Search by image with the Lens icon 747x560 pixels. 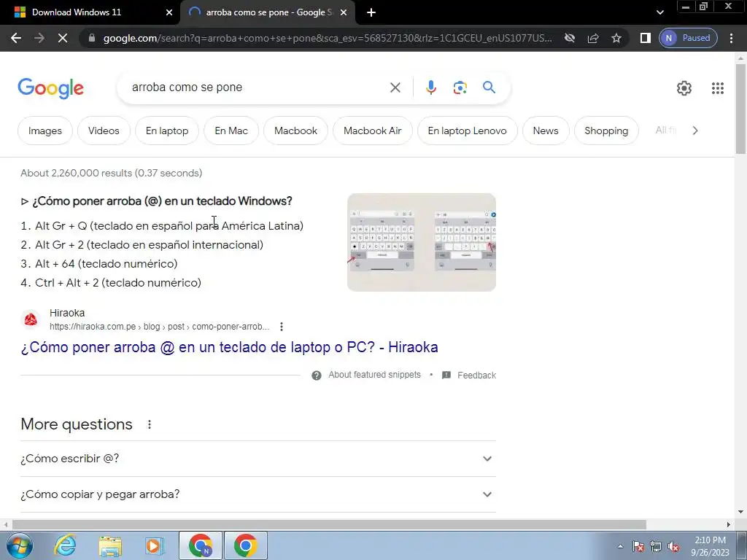(460, 87)
